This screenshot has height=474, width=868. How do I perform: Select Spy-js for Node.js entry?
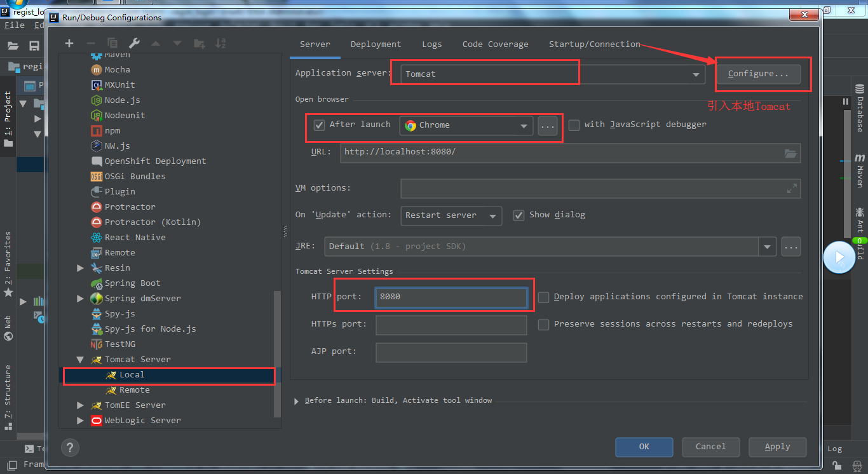pyautogui.click(x=150, y=328)
